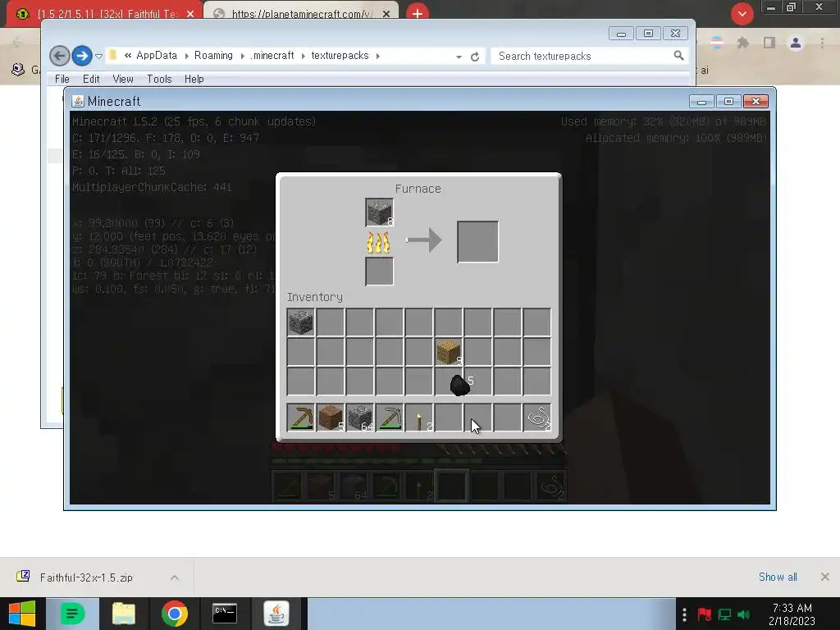
Task: Open the Windows Start menu
Action: (x=21, y=614)
